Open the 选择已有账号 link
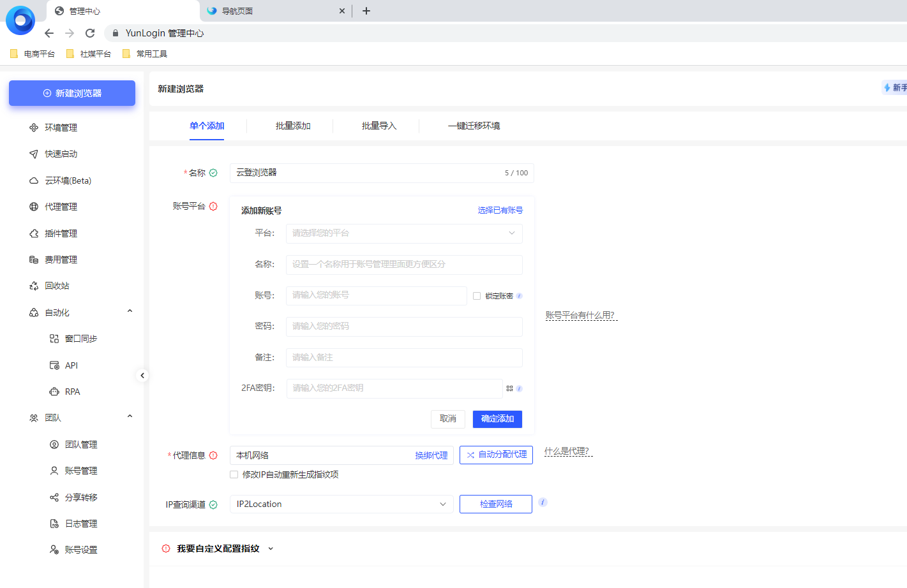The image size is (907, 588). tap(499, 209)
